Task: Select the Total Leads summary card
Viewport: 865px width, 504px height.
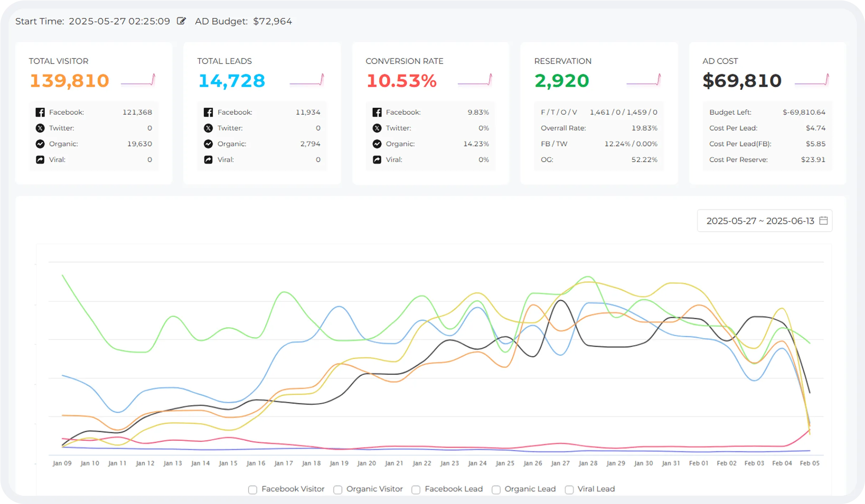Action: 262,113
